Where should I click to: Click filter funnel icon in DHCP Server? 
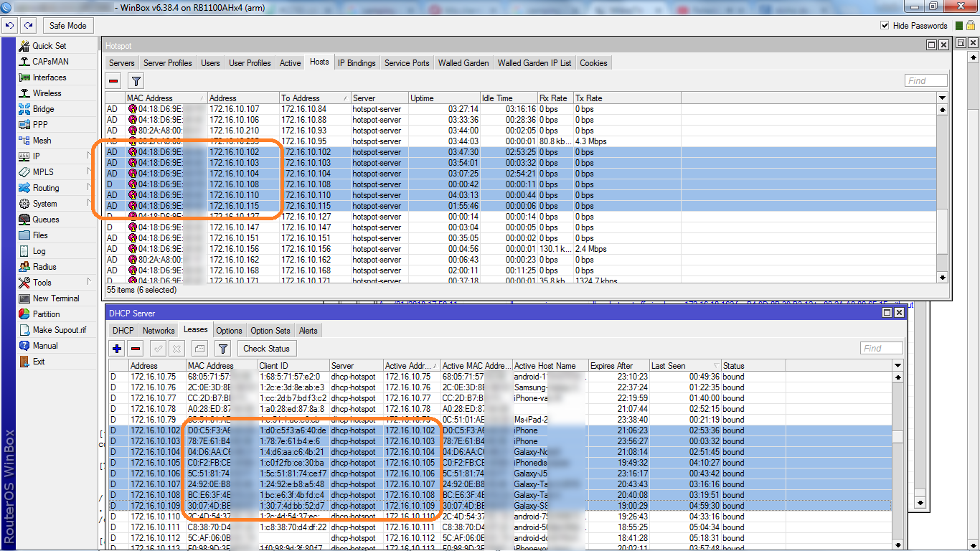(x=223, y=349)
